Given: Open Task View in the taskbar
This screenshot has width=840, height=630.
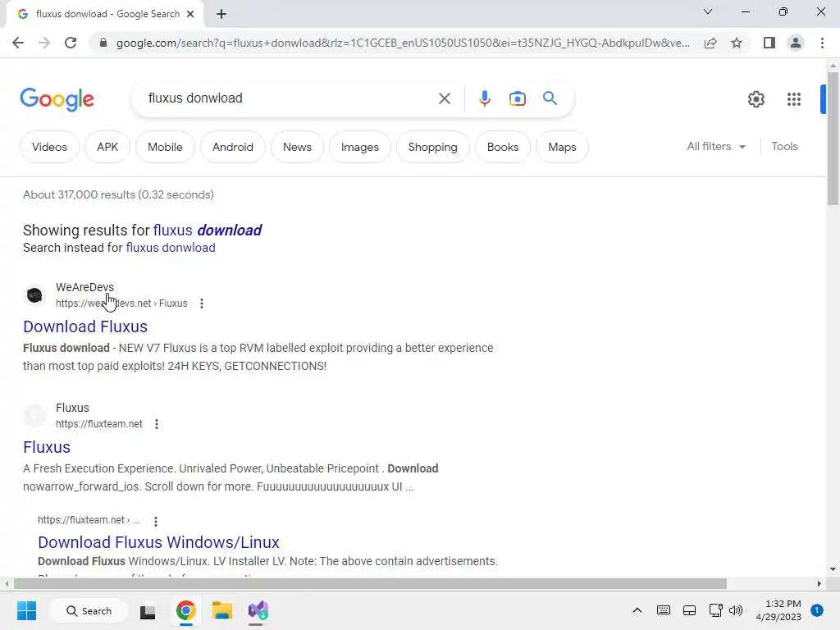Looking at the screenshot, I should (148, 611).
